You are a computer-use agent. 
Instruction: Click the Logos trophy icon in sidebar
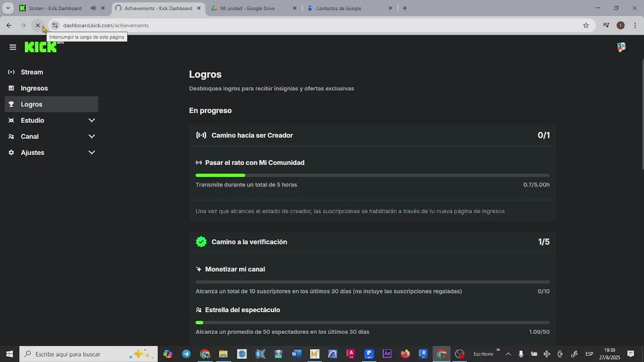point(11,104)
